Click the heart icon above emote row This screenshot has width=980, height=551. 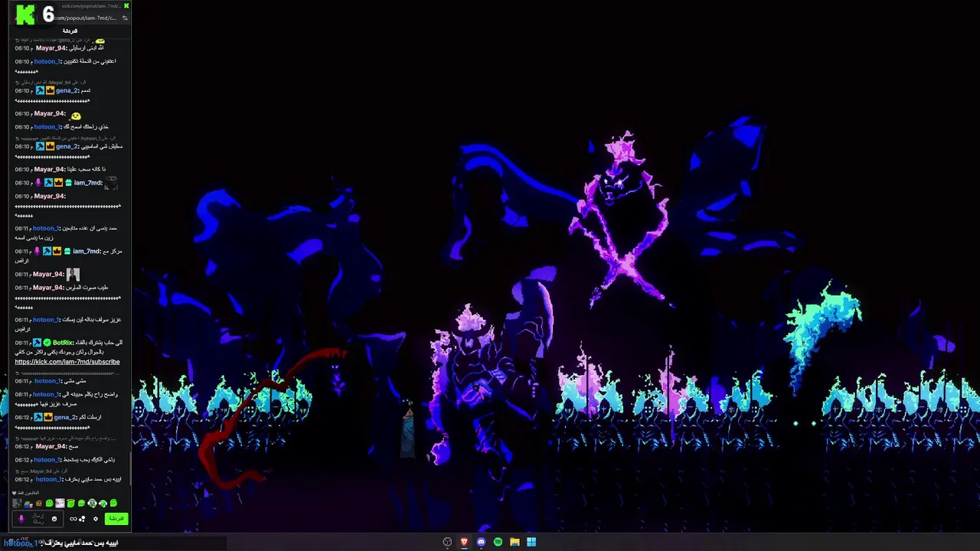pos(15,493)
